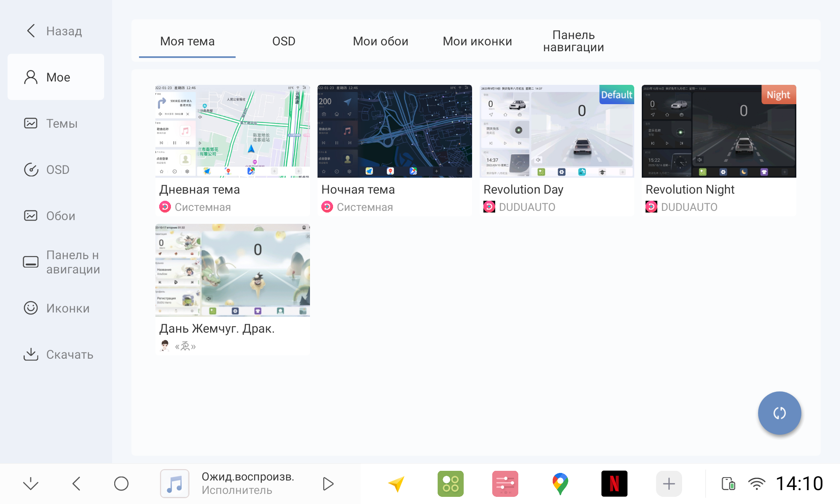Click the gauge icon beside OSD
Screen dimensions: 840x504
[x=31, y=169]
